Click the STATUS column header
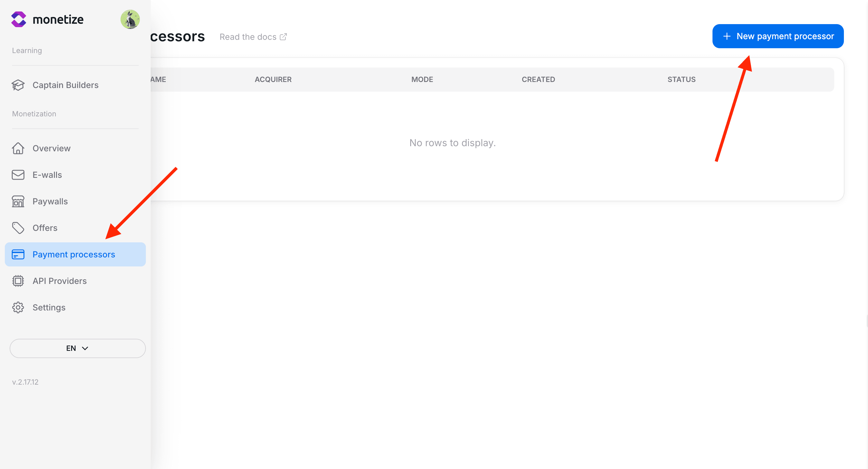 coord(681,79)
